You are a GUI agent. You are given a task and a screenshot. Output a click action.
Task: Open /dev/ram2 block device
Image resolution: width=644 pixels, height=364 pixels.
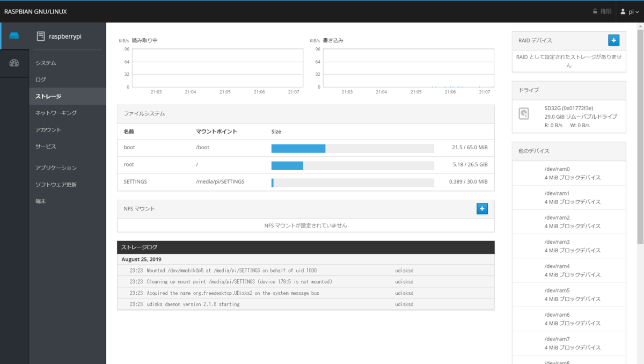pyautogui.click(x=569, y=222)
